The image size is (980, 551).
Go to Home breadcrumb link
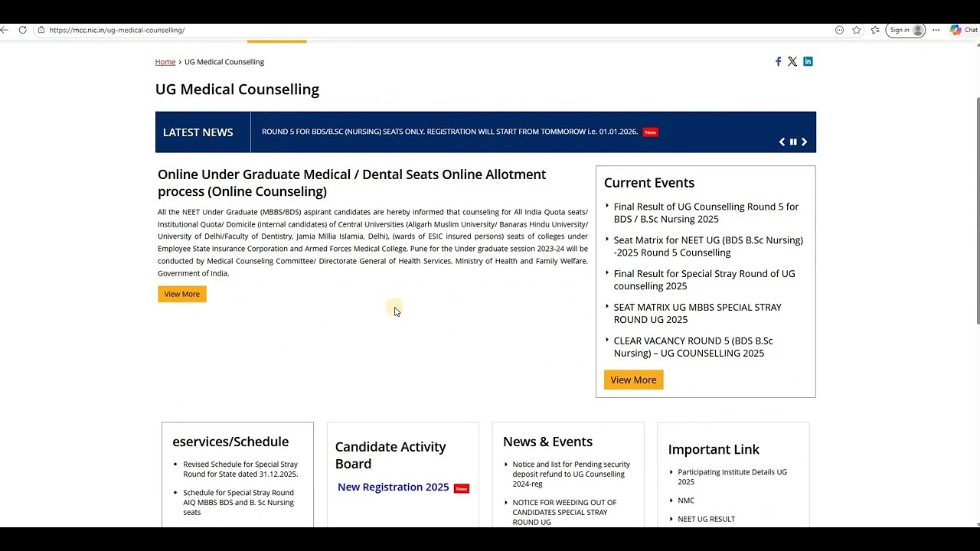[165, 62]
